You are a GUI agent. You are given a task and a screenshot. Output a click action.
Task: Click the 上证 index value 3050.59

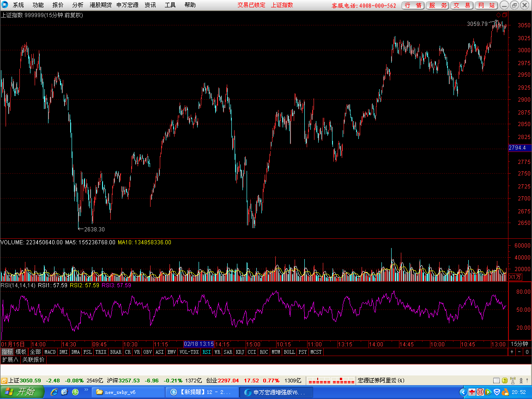(x=30, y=381)
